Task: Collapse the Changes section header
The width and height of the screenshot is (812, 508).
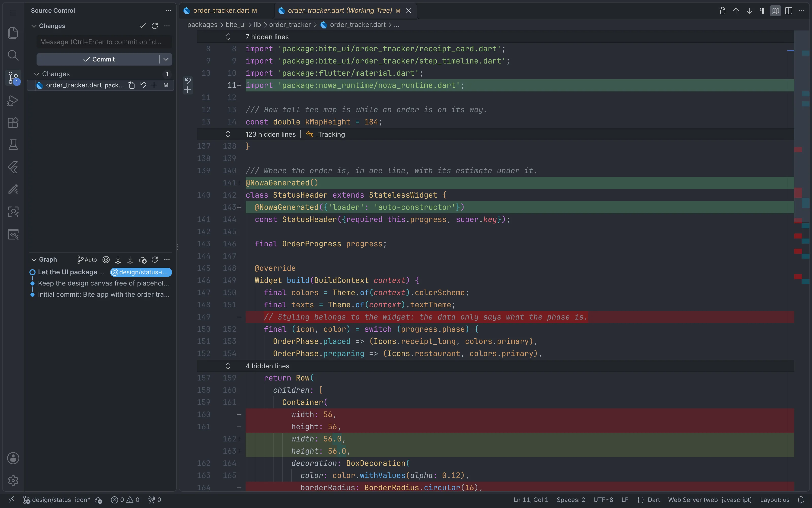Action: point(34,26)
